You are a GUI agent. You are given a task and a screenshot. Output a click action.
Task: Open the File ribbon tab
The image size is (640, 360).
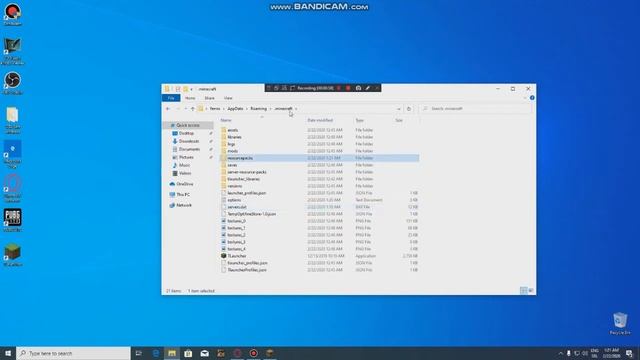point(171,98)
